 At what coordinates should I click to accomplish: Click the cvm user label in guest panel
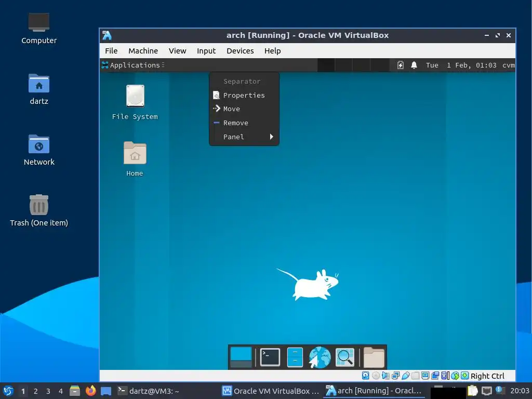click(508, 65)
